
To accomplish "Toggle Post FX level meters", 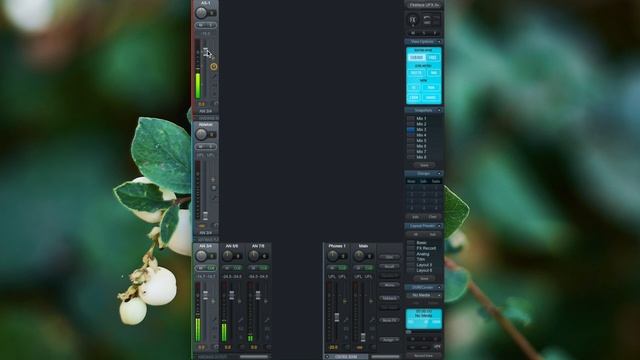I will click(416, 73).
